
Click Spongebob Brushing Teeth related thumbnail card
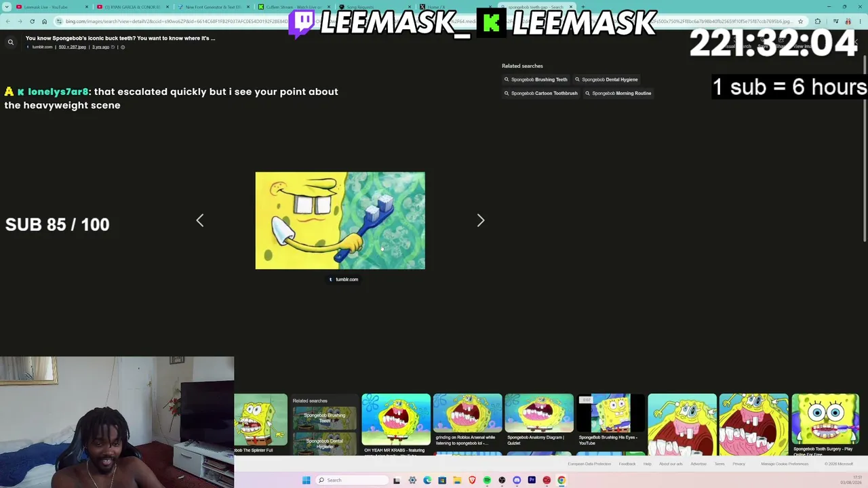tap(324, 418)
